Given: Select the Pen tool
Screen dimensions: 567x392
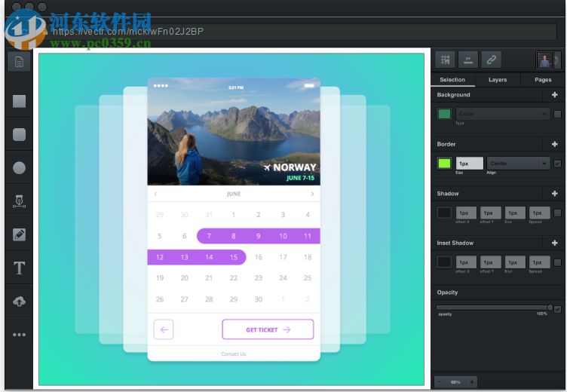Looking at the screenshot, I should [19, 201].
